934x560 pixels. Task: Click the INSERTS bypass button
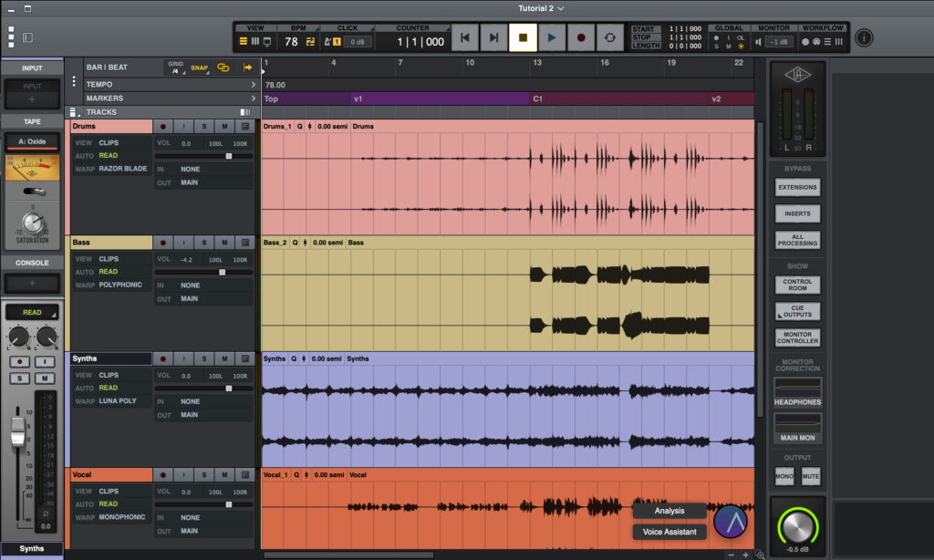(x=797, y=213)
